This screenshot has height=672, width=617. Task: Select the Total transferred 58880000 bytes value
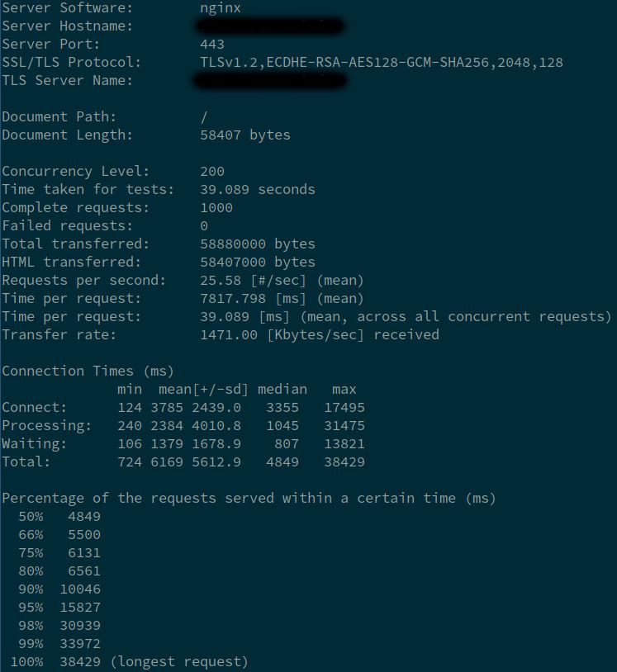click(x=258, y=244)
